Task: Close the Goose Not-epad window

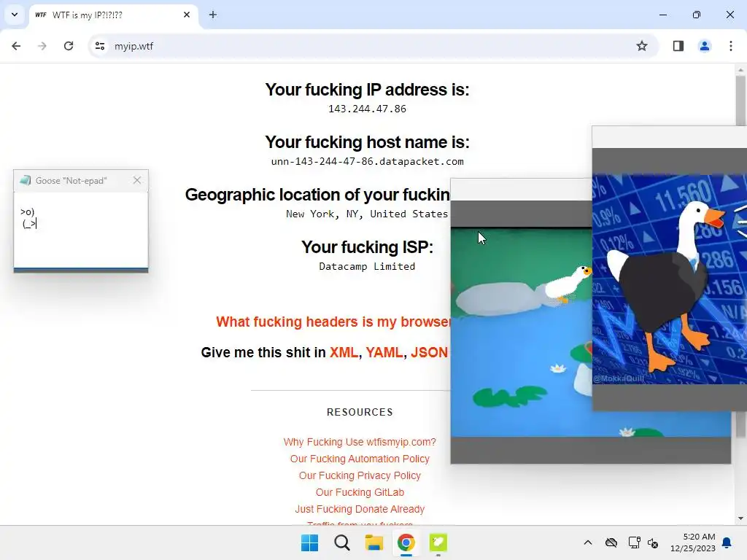Action: click(137, 181)
